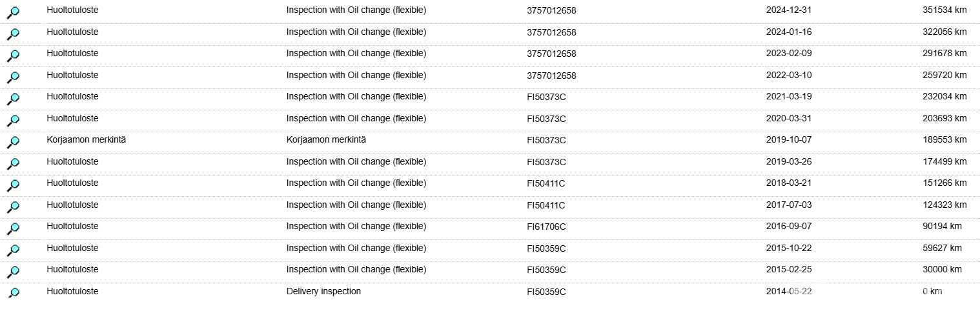Click dealer code FI61706C
The height and width of the screenshot is (313, 980).
[546, 227]
